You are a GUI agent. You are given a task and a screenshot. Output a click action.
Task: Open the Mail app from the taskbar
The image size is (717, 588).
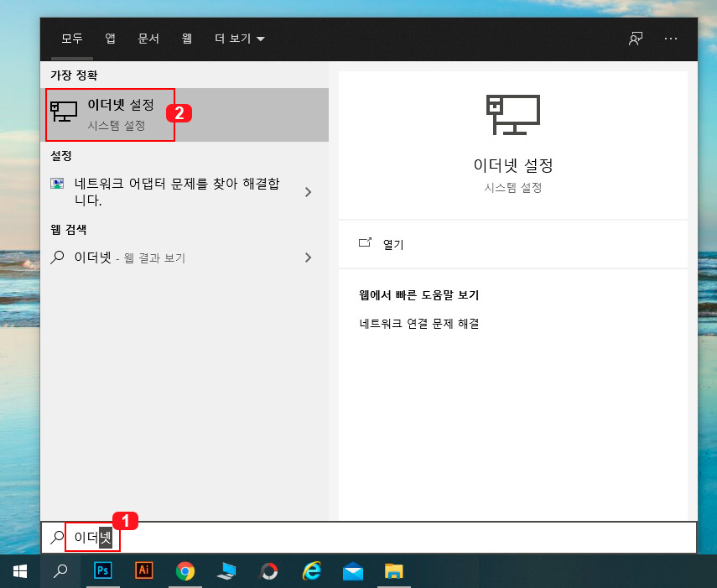click(x=352, y=570)
